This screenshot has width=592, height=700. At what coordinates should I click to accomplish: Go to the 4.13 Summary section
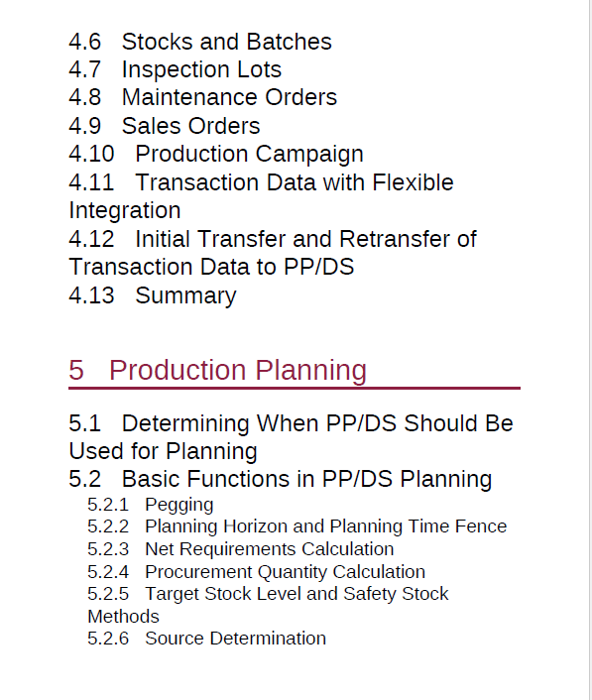[153, 296]
